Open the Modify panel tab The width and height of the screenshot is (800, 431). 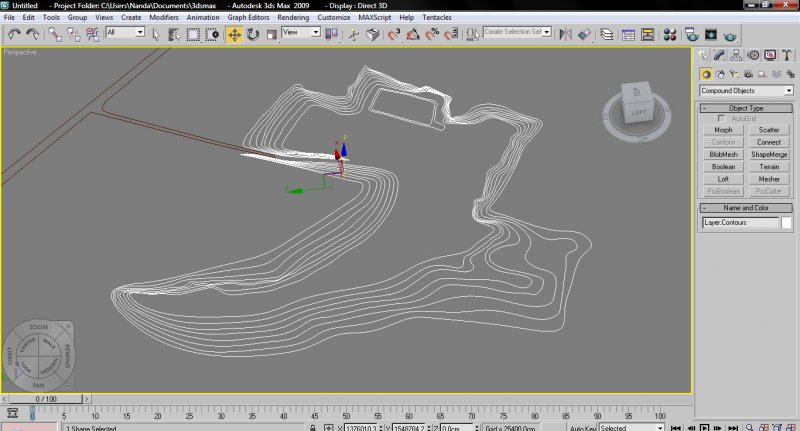click(720, 55)
